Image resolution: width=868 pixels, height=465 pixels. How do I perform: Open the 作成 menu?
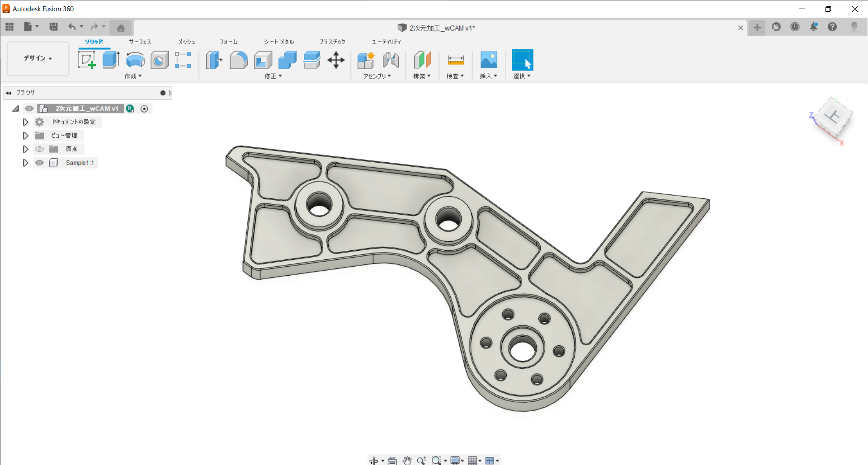[x=133, y=76]
